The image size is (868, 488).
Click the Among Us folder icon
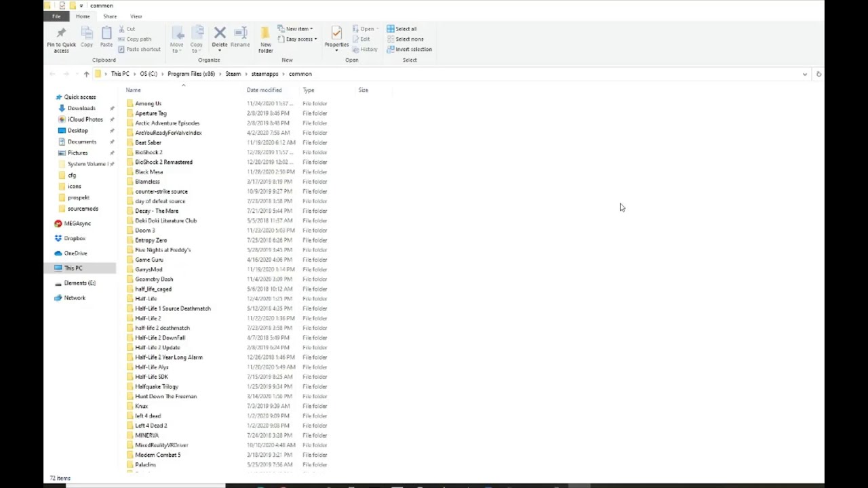pyautogui.click(x=130, y=104)
